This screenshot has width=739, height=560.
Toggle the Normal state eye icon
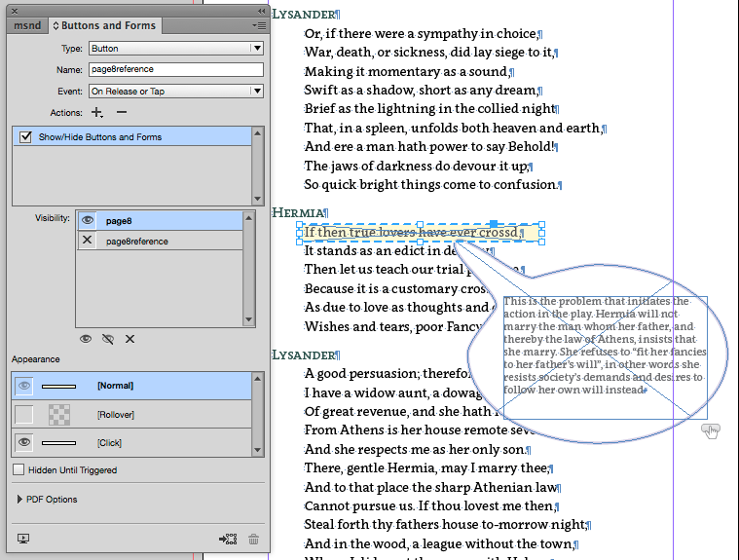coord(24,386)
